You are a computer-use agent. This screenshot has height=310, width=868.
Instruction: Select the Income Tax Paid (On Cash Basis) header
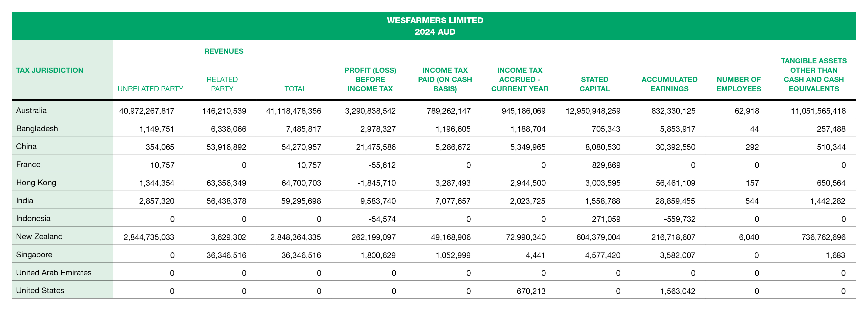[x=445, y=80]
